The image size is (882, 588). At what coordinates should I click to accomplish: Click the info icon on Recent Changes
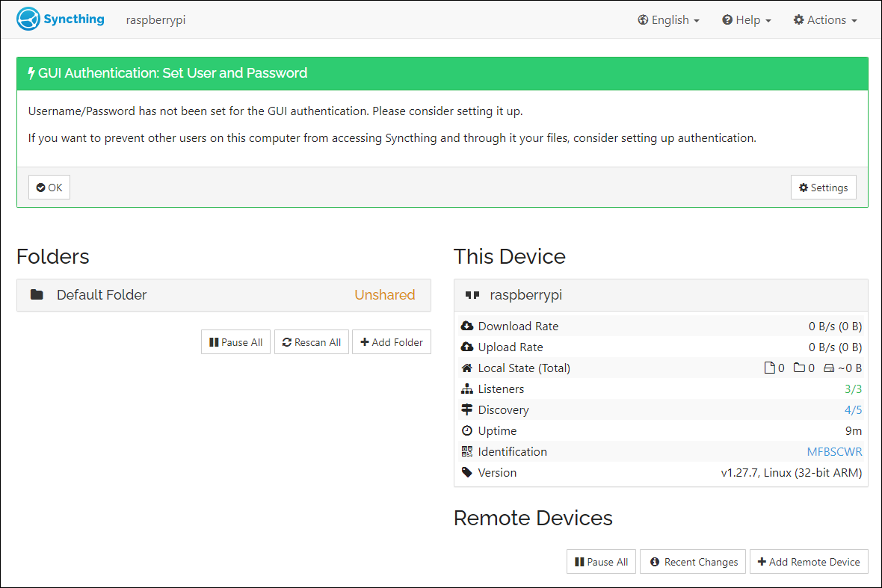tap(655, 562)
